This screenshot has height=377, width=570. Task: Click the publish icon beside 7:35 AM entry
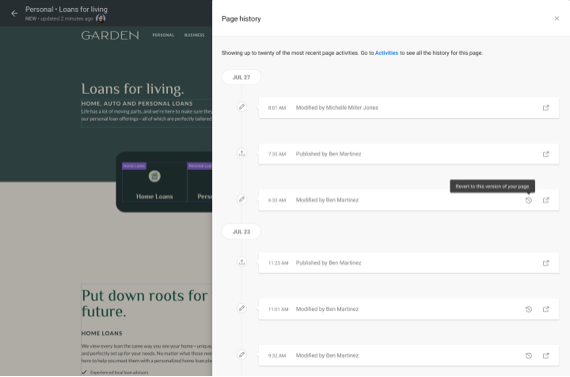point(242,153)
